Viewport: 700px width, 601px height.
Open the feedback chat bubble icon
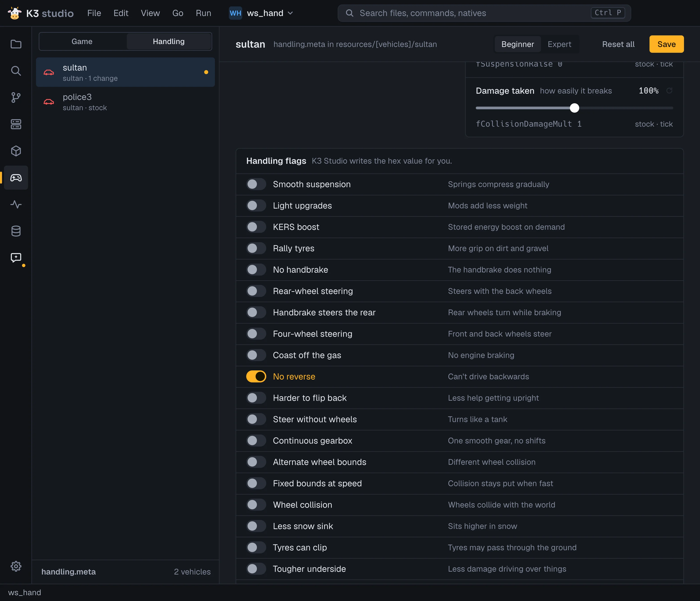pyautogui.click(x=16, y=258)
